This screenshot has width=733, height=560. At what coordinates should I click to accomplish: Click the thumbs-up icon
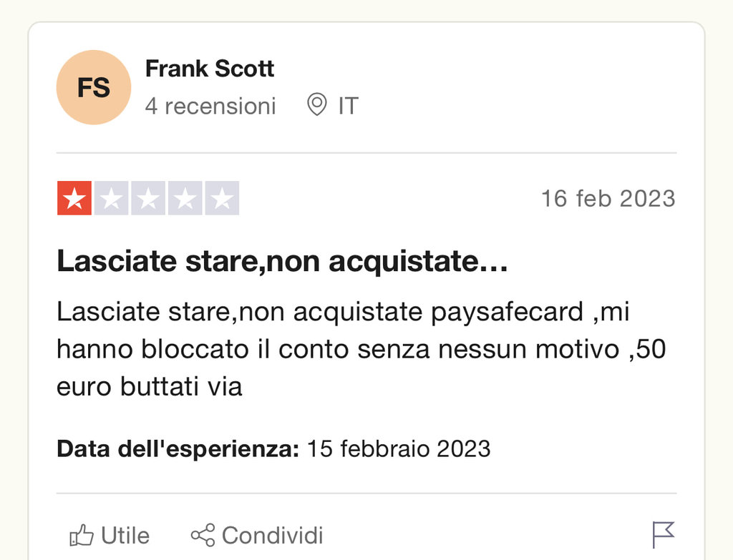(x=82, y=535)
